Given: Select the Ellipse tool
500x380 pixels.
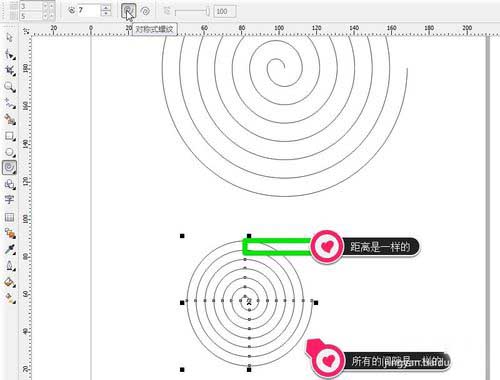Looking at the screenshot, I should (x=9, y=152).
